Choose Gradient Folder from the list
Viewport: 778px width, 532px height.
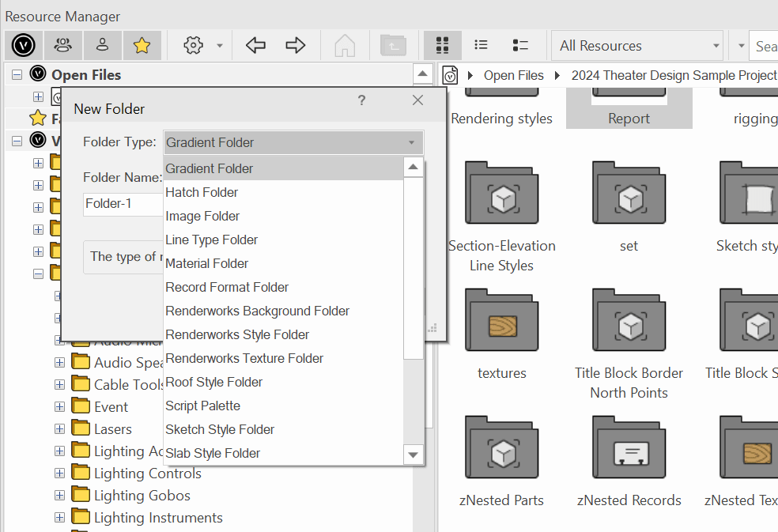283,168
